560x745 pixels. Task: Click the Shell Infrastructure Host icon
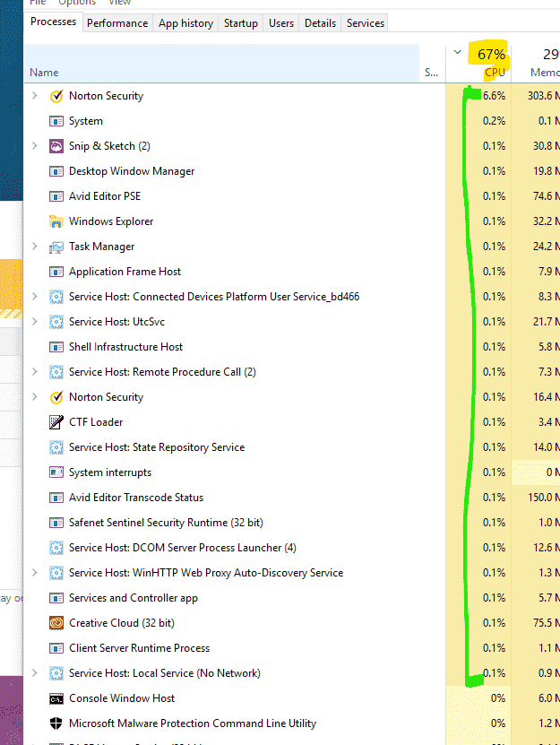(x=56, y=347)
